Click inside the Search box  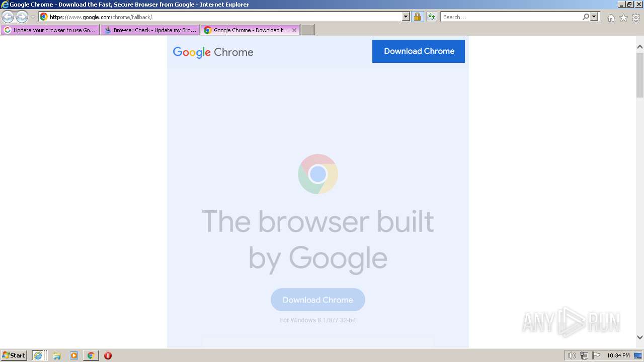coord(511,17)
